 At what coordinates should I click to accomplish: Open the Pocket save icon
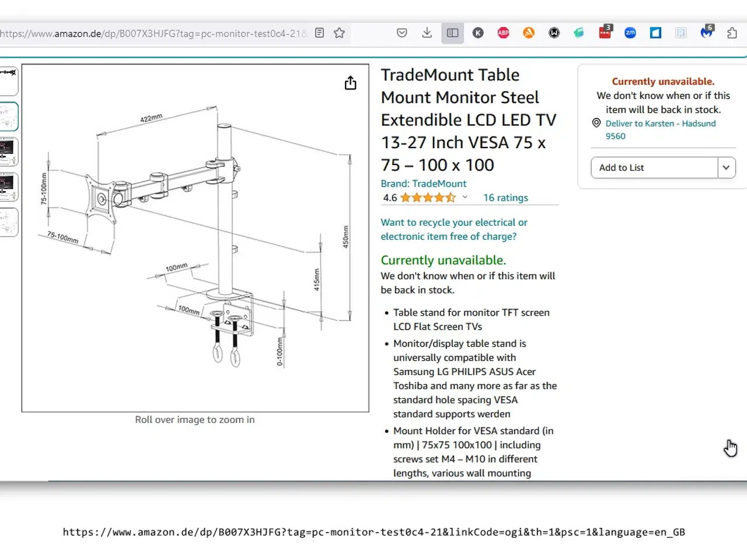(x=402, y=33)
